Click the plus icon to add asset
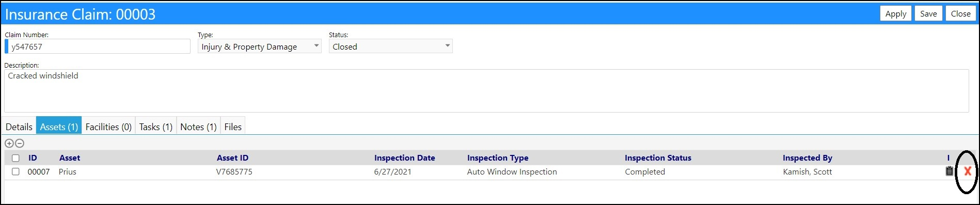 coord(9,144)
